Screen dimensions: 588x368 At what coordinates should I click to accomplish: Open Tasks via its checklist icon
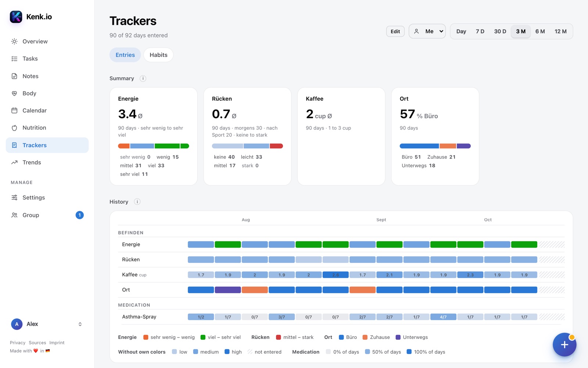point(14,59)
